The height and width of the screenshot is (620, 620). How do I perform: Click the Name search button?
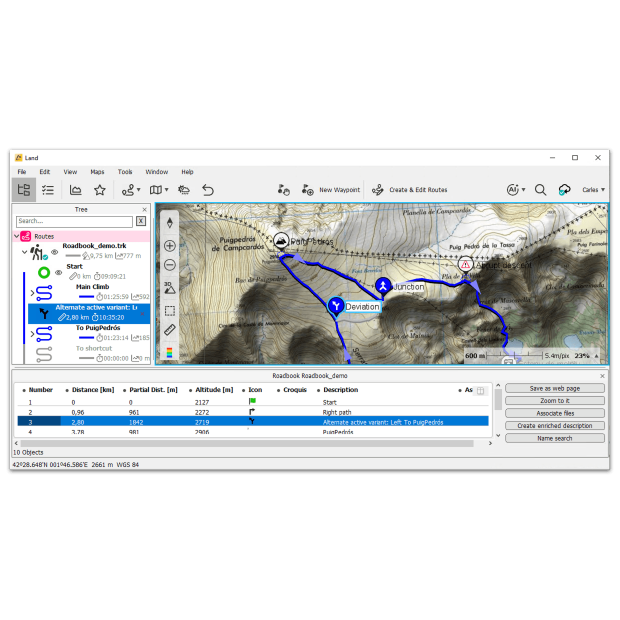pos(555,438)
